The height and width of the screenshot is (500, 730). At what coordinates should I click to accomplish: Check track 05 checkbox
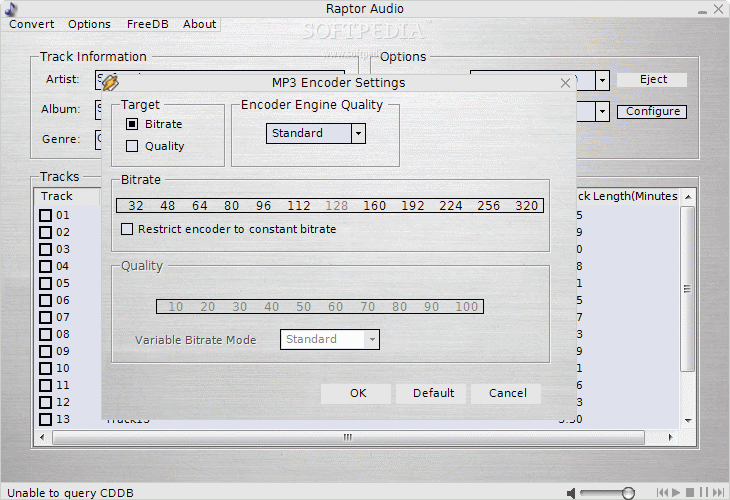pos(45,283)
